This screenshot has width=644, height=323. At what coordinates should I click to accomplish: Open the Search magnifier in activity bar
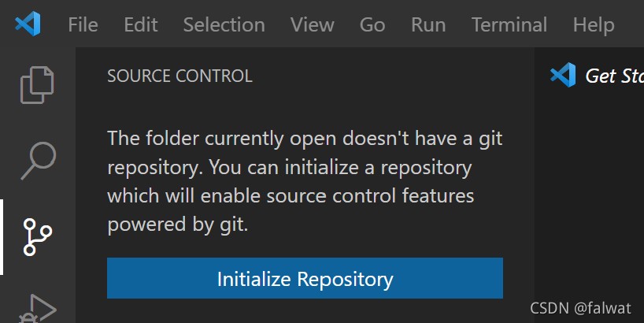[x=39, y=161]
